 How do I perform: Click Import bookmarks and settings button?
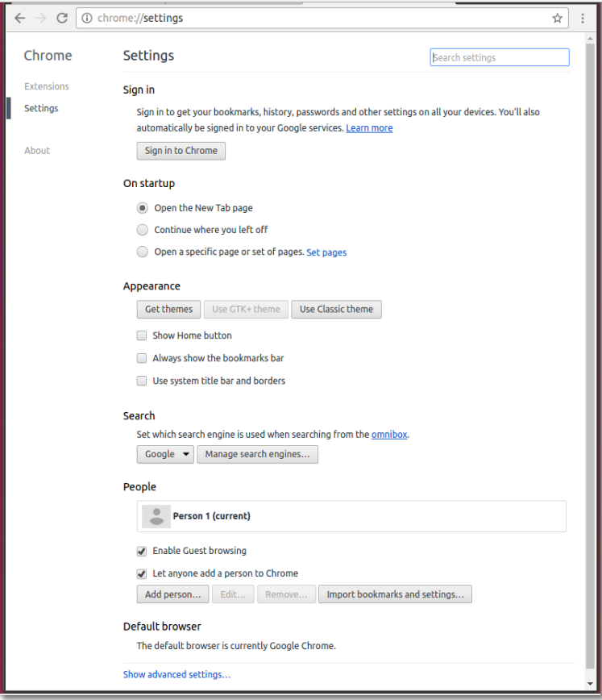pyautogui.click(x=396, y=594)
